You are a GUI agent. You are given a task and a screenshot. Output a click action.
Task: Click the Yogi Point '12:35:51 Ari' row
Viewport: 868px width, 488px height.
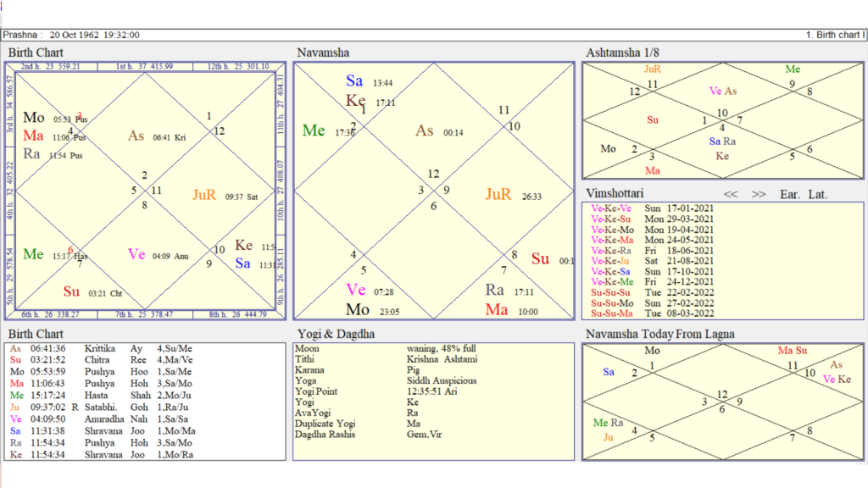click(x=376, y=391)
